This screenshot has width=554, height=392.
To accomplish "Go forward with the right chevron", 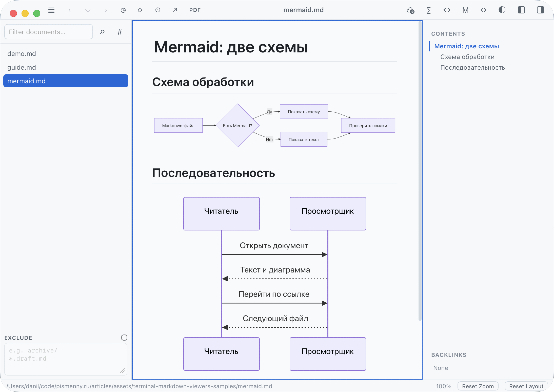I will coord(106,10).
